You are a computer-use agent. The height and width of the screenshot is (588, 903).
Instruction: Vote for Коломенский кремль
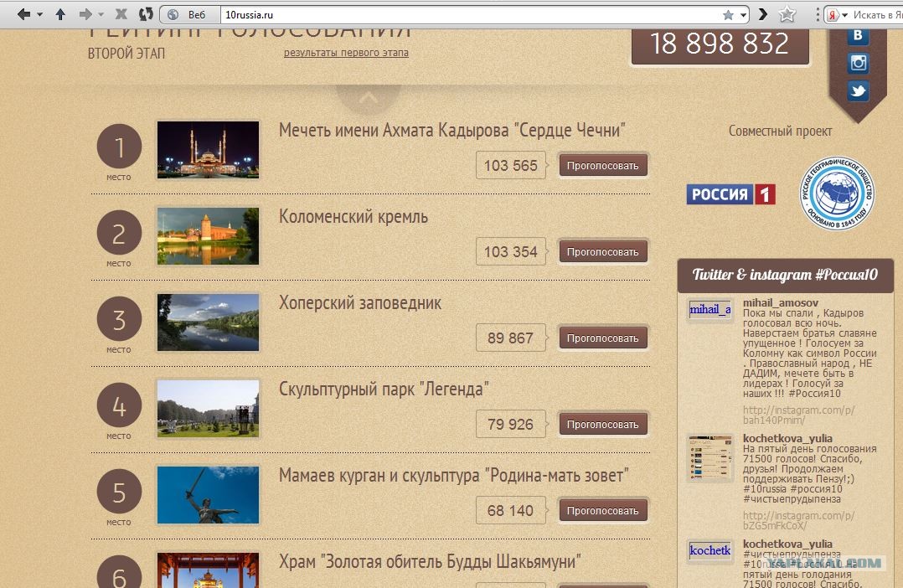tap(602, 251)
